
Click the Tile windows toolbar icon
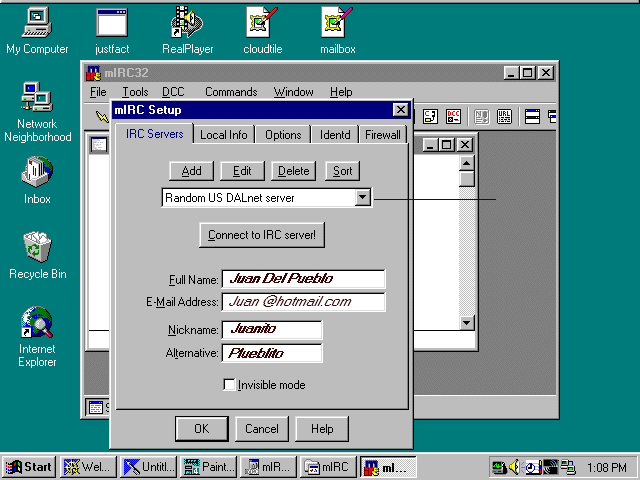click(532, 117)
